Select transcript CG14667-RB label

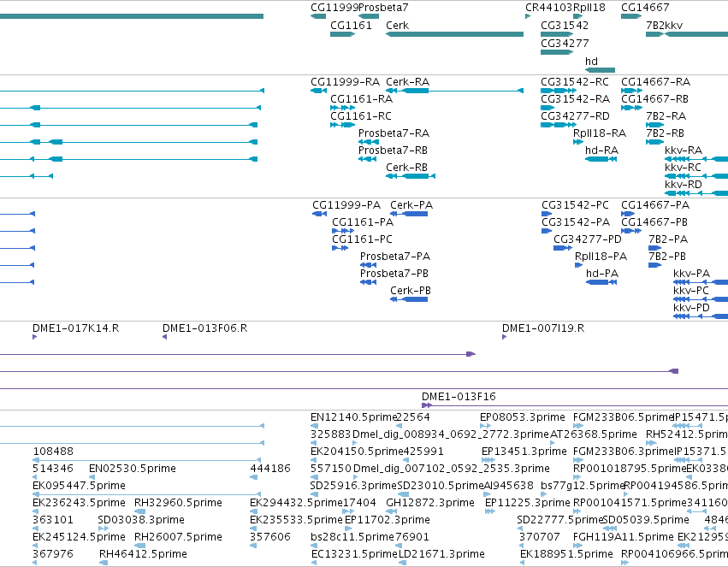tap(654, 99)
